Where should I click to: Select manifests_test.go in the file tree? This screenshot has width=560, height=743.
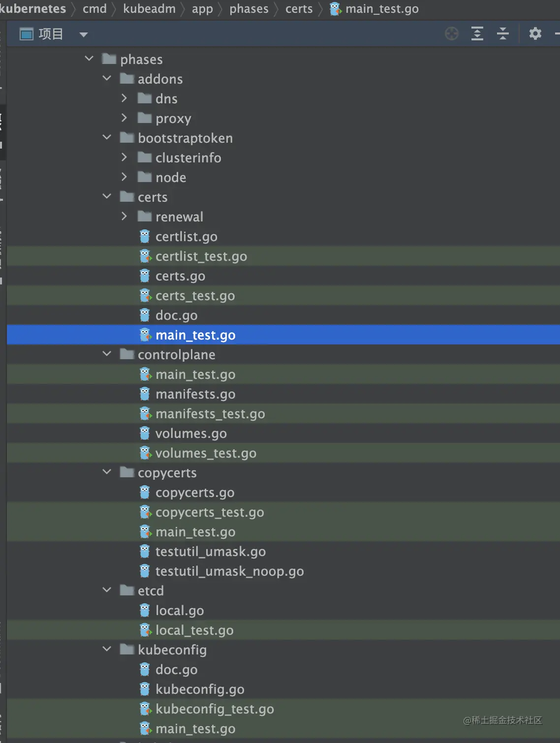click(x=283, y=413)
